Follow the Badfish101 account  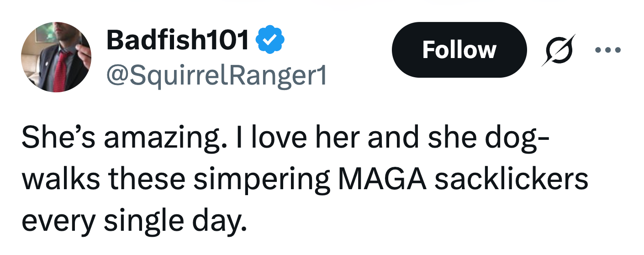pos(459,50)
